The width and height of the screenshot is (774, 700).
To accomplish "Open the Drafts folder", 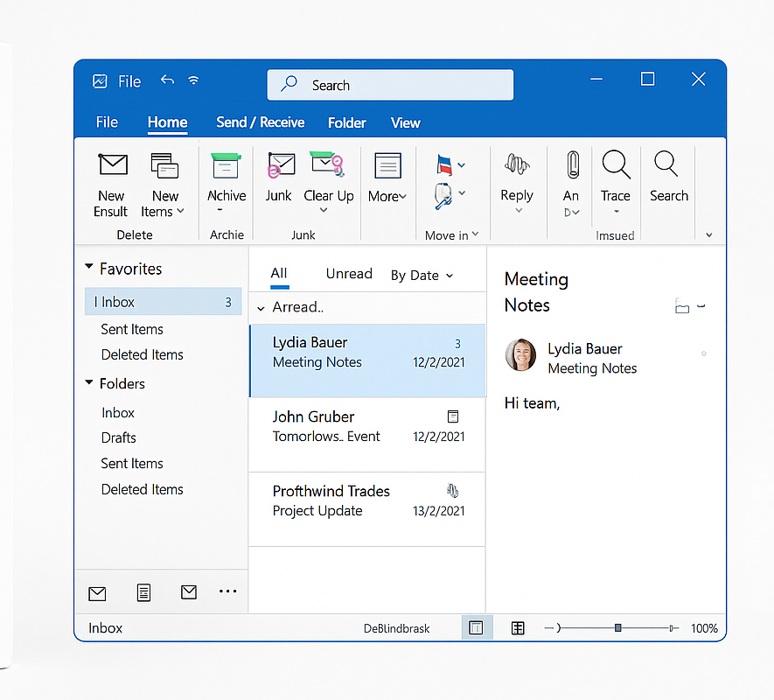I will coord(119,437).
